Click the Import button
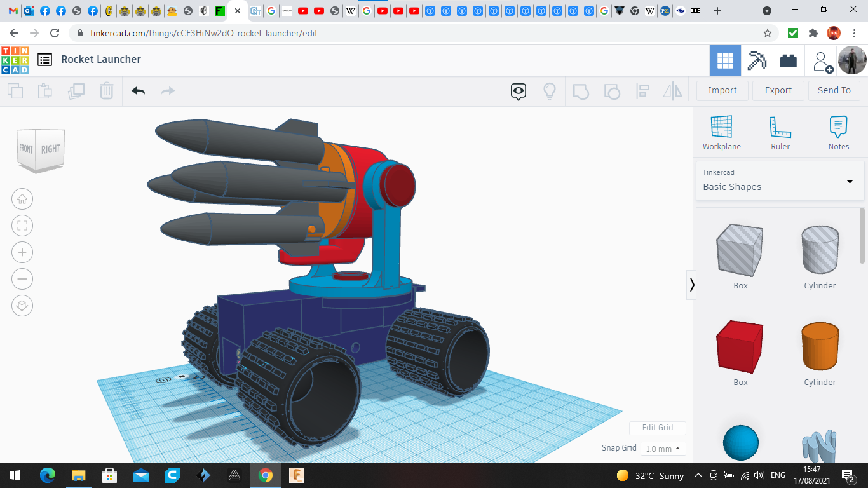Image resolution: width=868 pixels, height=488 pixels. (722, 90)
